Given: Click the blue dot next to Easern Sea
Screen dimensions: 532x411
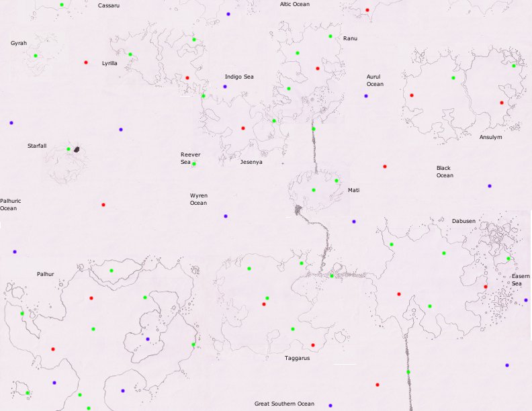Looking at the screenshot, I should coord(526,300).
